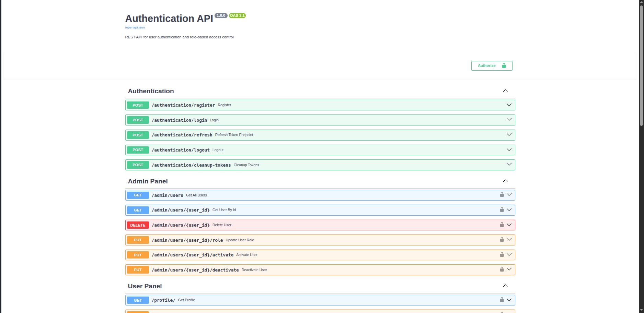
Task: Collapse the Admin Panel section
Action: coord(505,181)
